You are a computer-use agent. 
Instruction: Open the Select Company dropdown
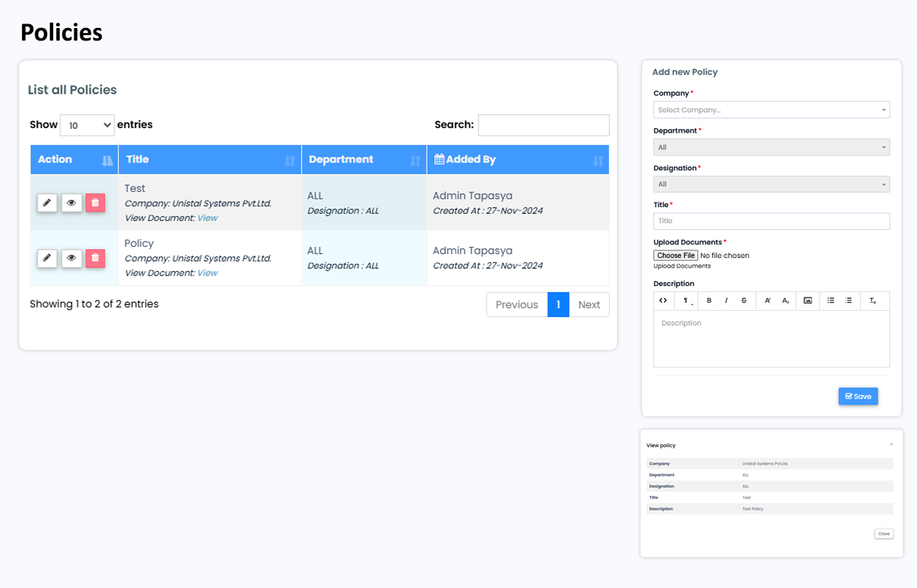[x=771, y=110]
